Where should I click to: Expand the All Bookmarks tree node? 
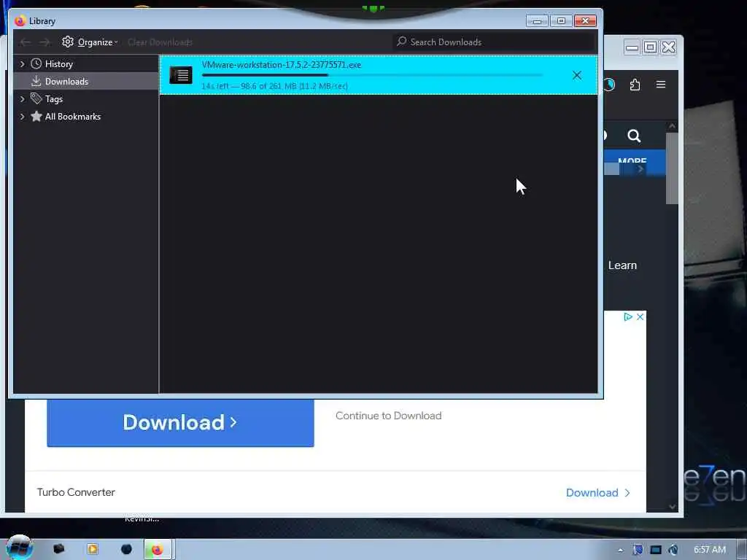pos(22,117)
